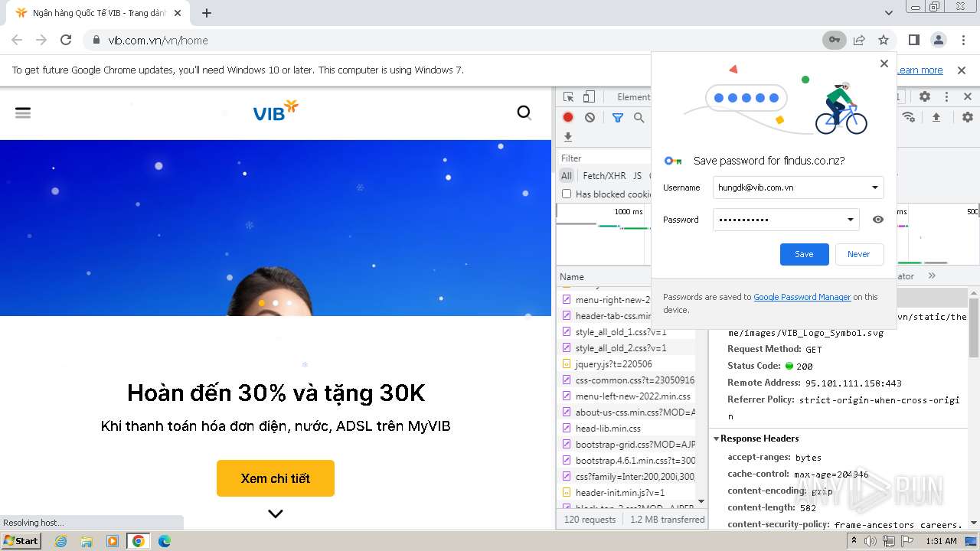Dismiss the Chrome update info bar

coord(962,70)
